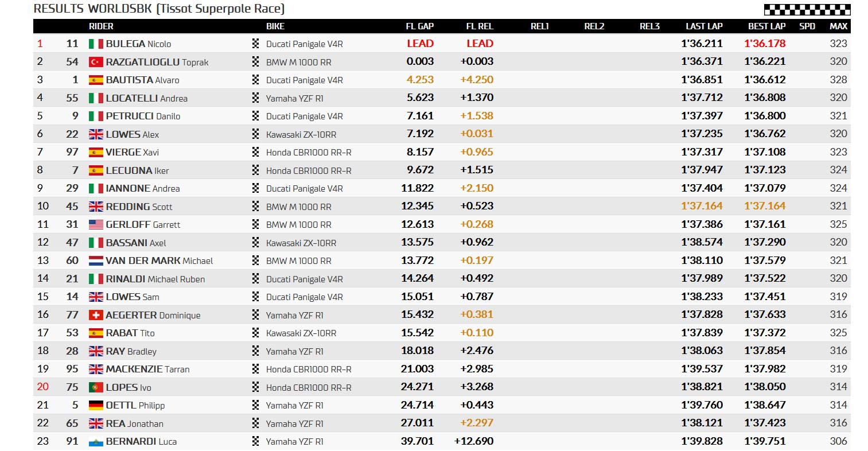
Task: Click the UK flag beside LOWES Alex
Action: tap(96, 134)
